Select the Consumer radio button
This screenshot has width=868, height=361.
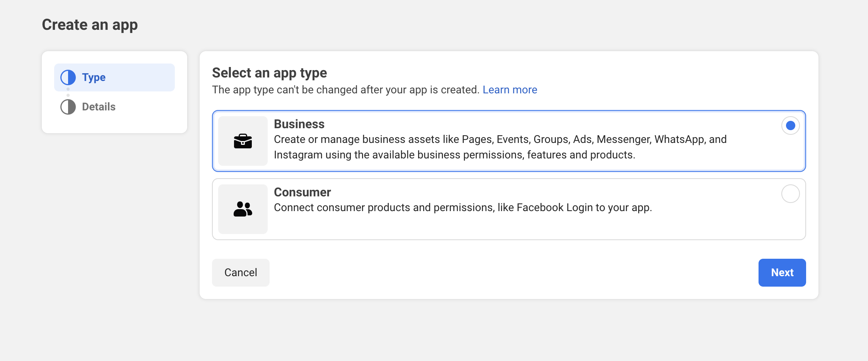[x=790, y=194]
